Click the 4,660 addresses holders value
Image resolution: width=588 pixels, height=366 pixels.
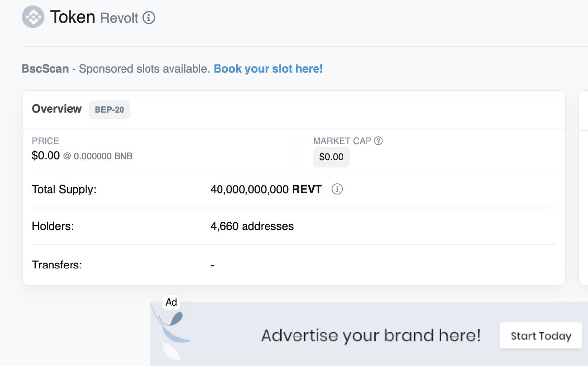tap(252, 226)
